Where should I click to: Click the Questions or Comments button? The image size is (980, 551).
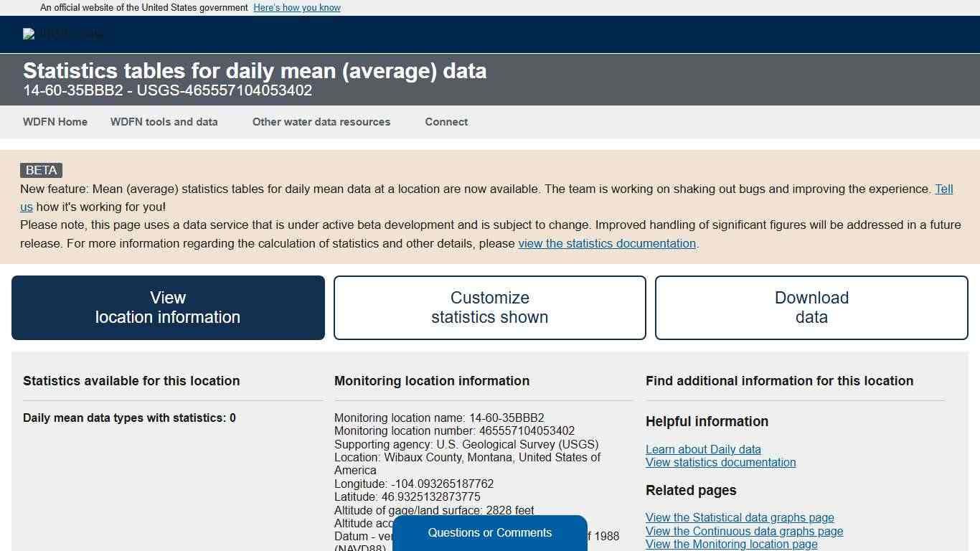[490, 532]
